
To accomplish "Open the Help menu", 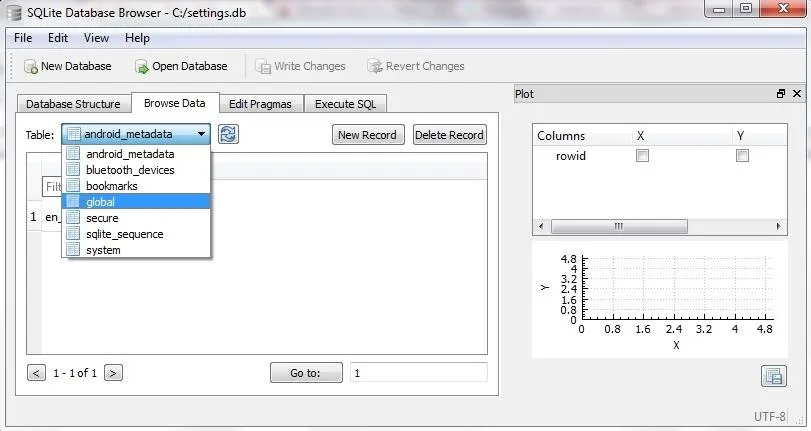I will (137, 38).
